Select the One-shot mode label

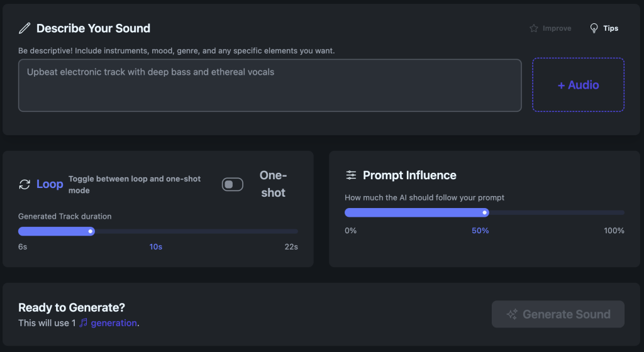tap(273, 184)
